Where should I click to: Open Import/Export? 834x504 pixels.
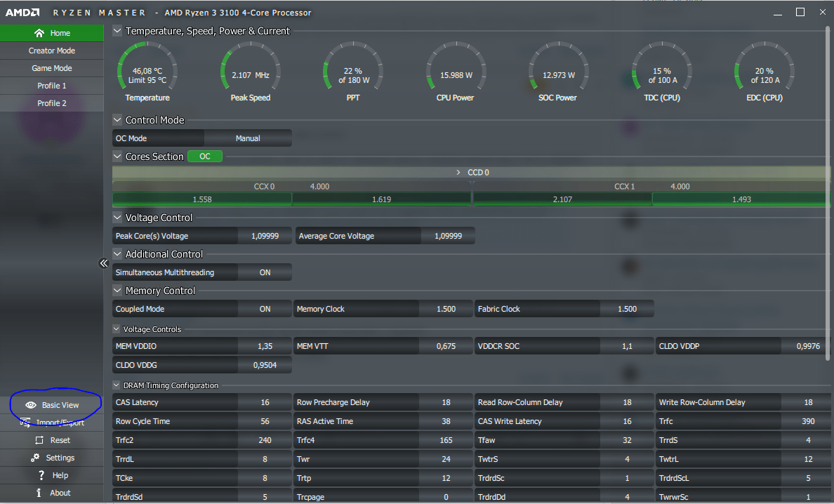pyautogui.click(x=51, y=423)
